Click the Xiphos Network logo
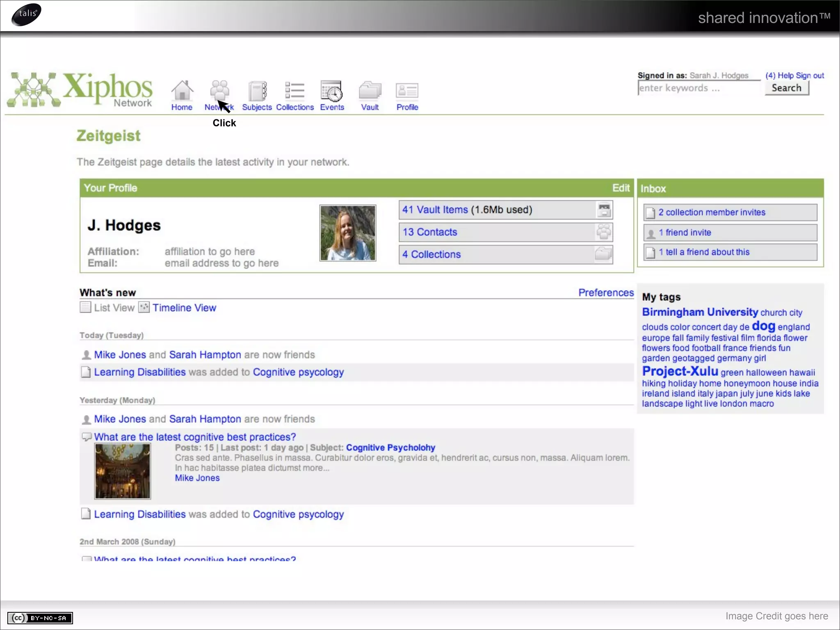This screenshot has width=840, height=630. 80,90
